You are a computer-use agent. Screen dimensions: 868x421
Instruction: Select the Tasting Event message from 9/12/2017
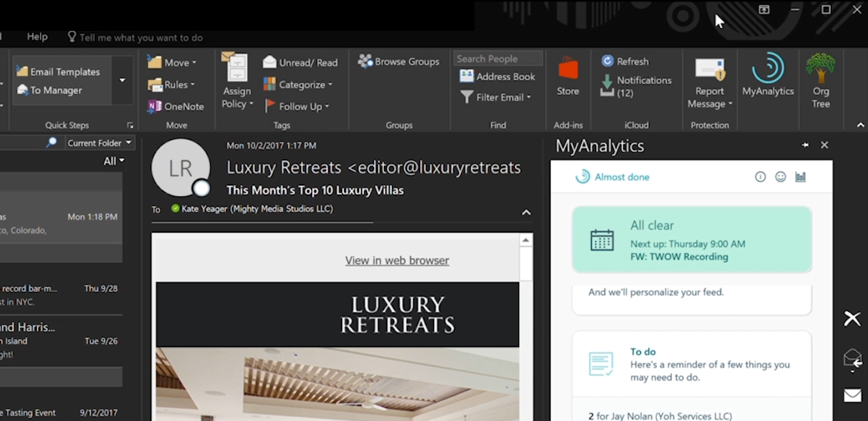coord(61,412)
